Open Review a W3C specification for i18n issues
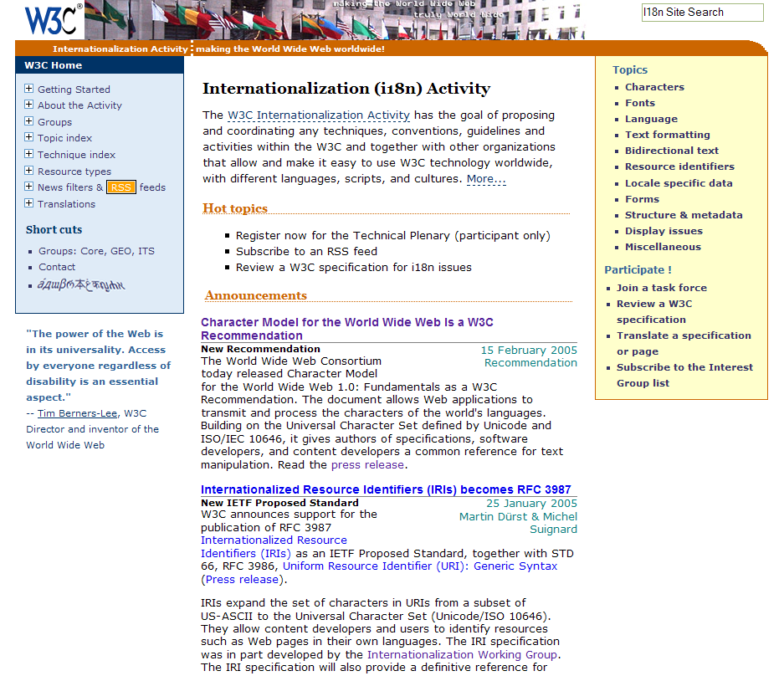 click(x=353, y=268)
